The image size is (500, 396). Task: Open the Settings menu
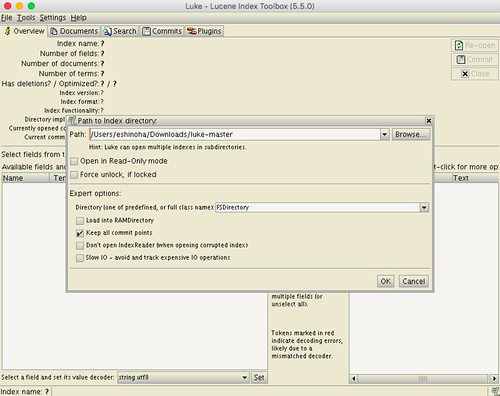click(53, 17)
